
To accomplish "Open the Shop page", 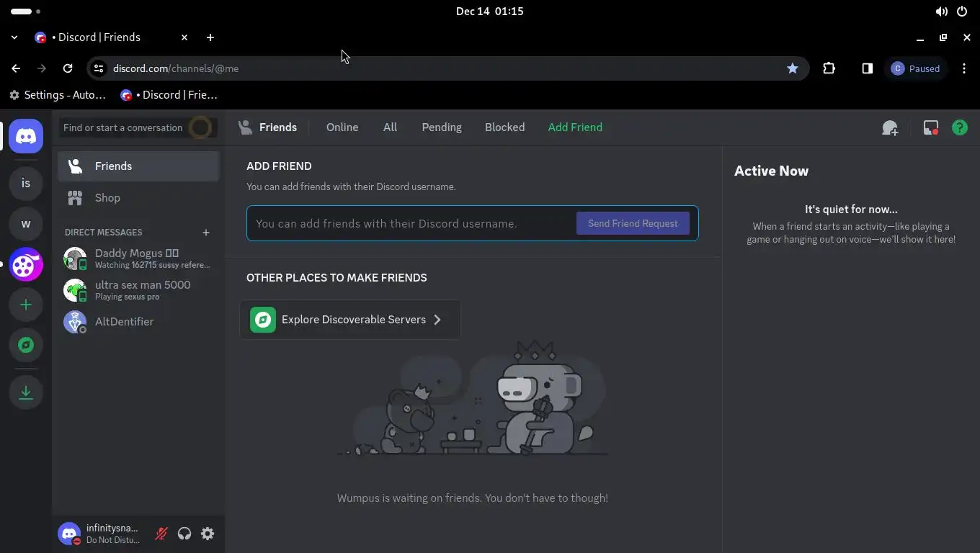I will click(138, 198).
